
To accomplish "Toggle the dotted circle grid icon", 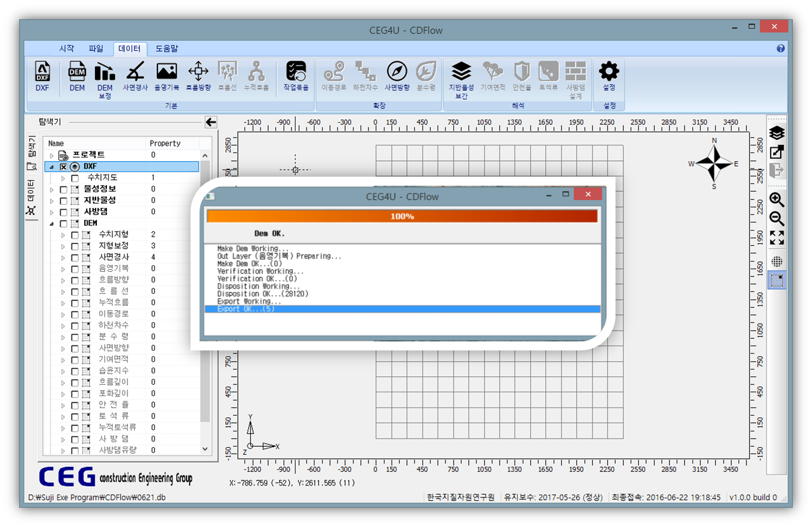I will pyautogui.click(x=777, y=261).
